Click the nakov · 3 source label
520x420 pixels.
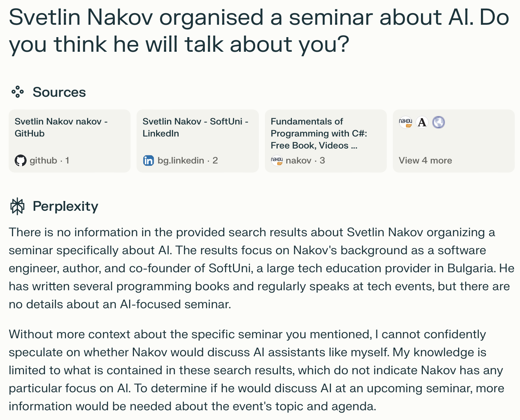pos(305,160)
